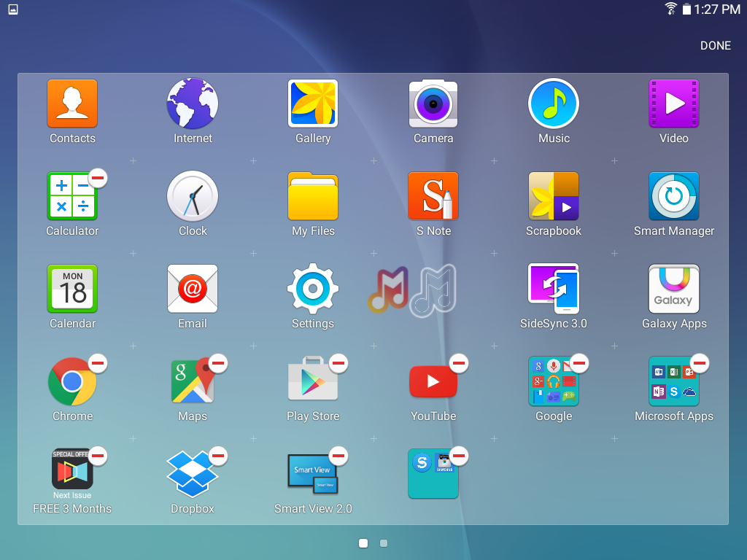Tap DONE to finish editing apps
The image size is (747, 560).
click(x=716, y=46)
